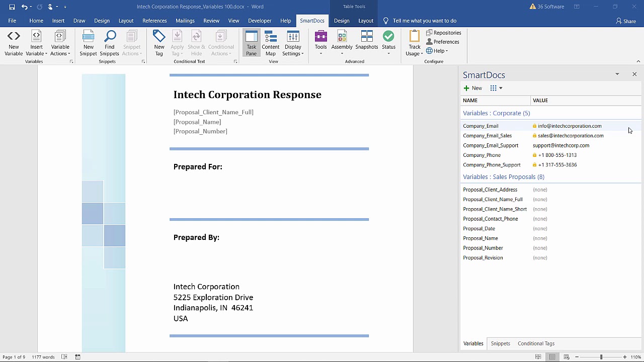Click the New Variable icon
644x362 pixels.
pyautogui.click(x=14, y=43)
